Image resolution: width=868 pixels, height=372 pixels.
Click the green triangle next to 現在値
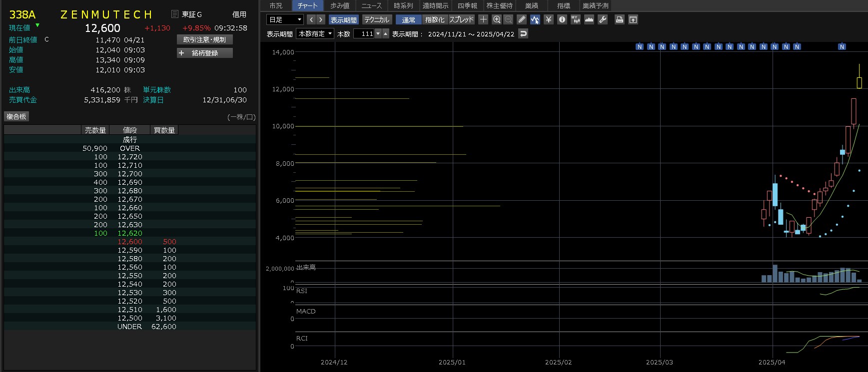(37, 25)
